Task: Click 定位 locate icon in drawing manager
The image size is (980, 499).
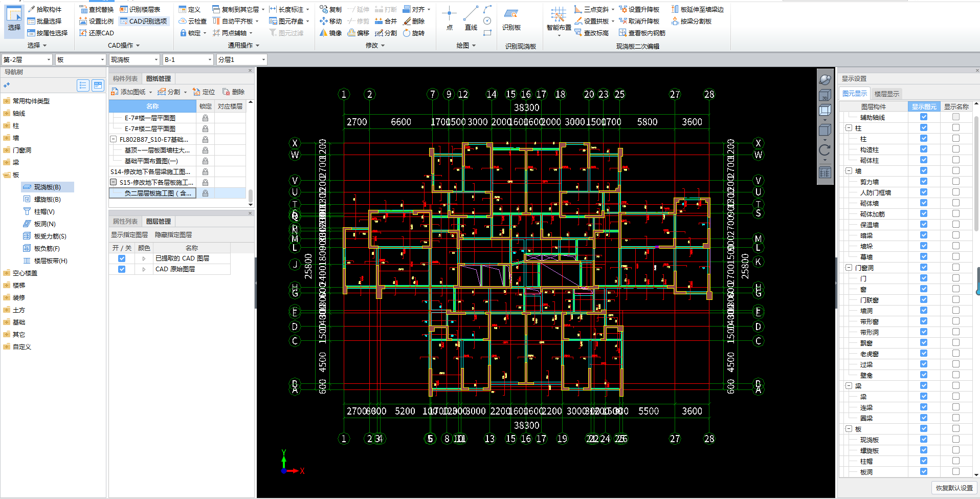Action: point(204,92)
